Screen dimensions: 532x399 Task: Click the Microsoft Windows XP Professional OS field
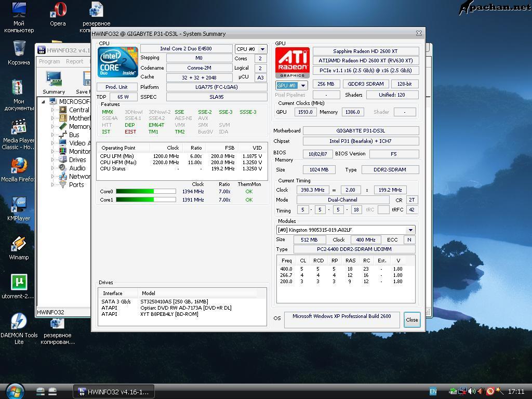(342, 320)
